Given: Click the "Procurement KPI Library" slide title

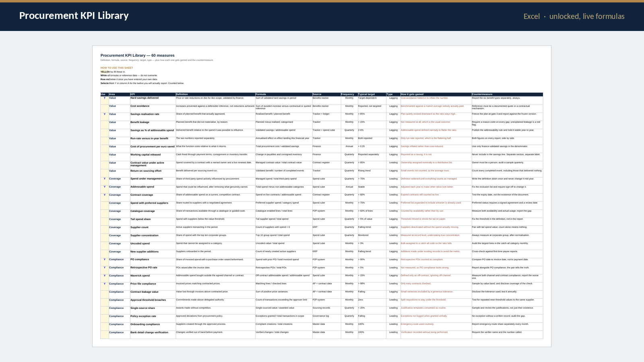Looking at the screenshot, I should pos(74,16).
